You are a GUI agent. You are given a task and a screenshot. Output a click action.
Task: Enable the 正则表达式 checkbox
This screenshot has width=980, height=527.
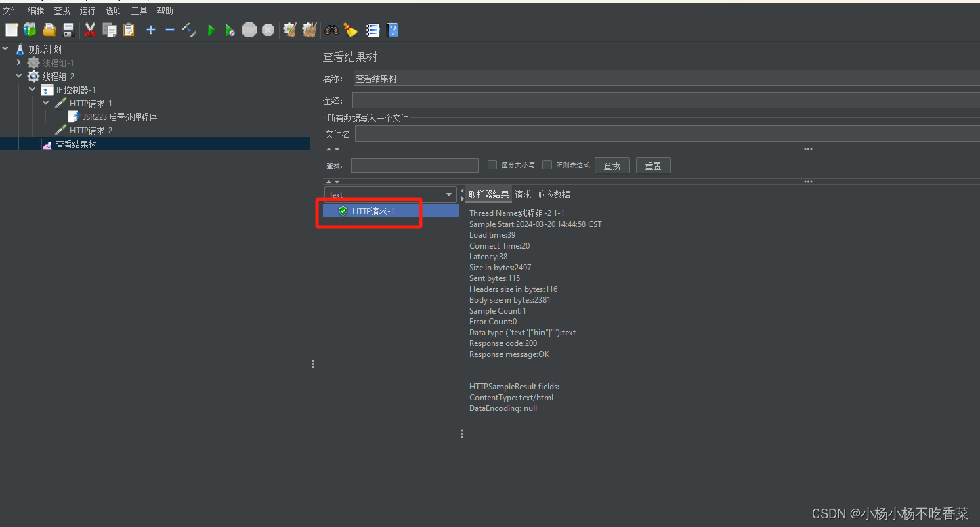547,165
